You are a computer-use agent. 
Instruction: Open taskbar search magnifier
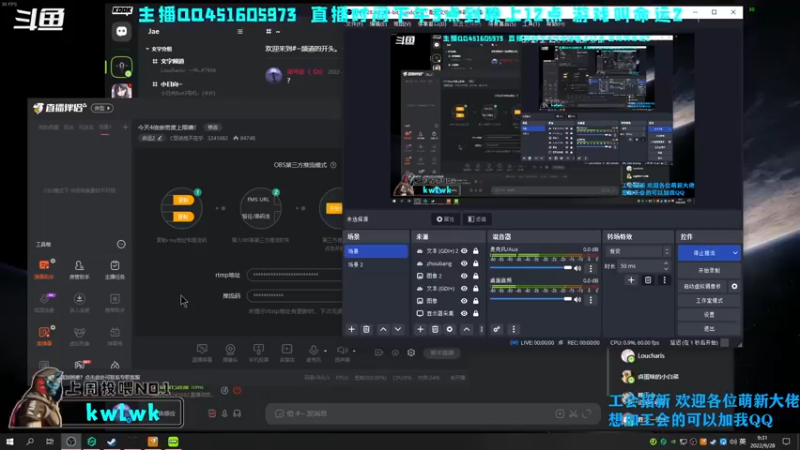pos(30,441)
